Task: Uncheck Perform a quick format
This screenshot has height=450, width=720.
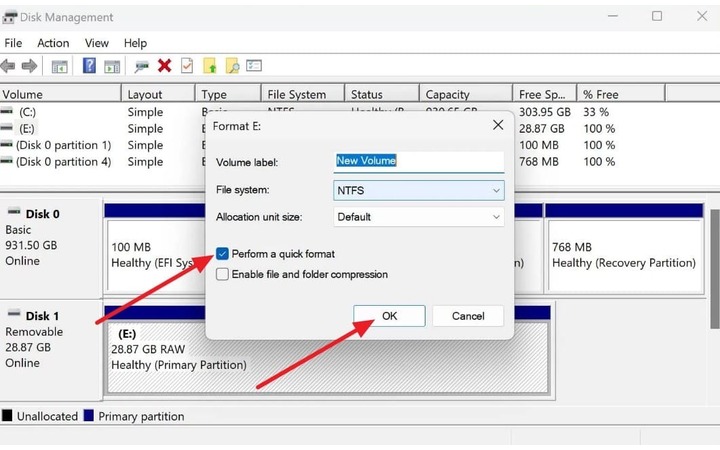Action: (222, 254)
